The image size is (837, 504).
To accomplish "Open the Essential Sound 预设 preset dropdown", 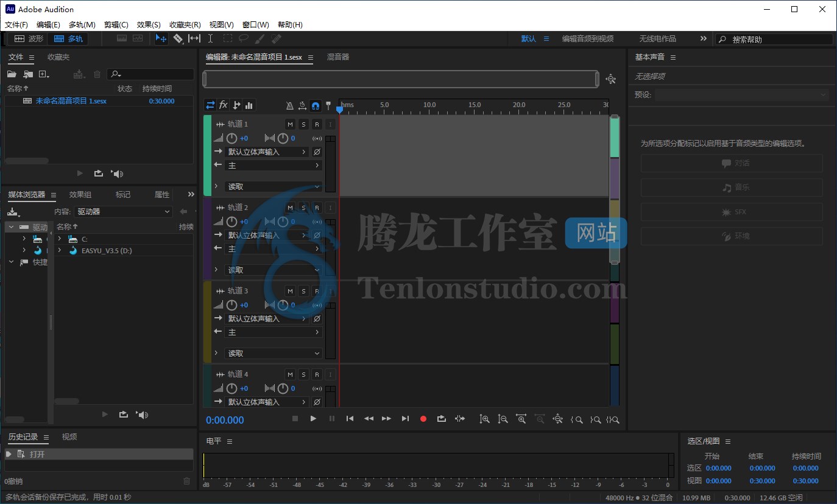I will click(742, 95).
